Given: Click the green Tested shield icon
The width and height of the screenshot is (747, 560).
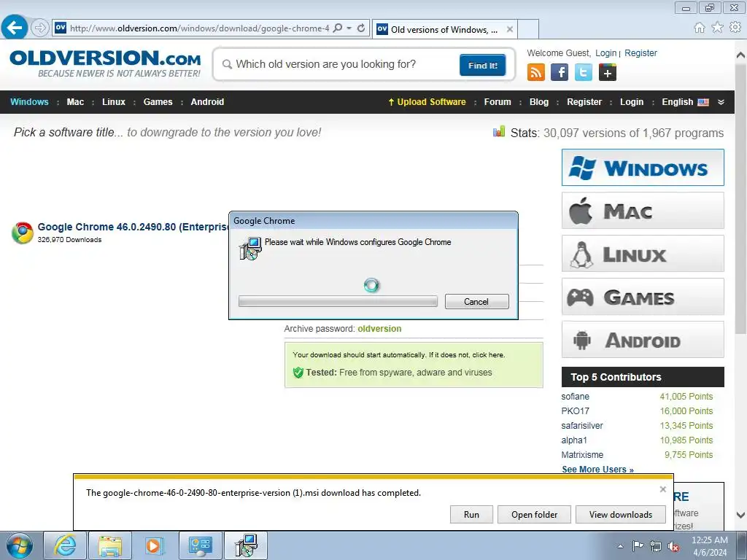Looking at the screenshot, I should click(298, 373).
